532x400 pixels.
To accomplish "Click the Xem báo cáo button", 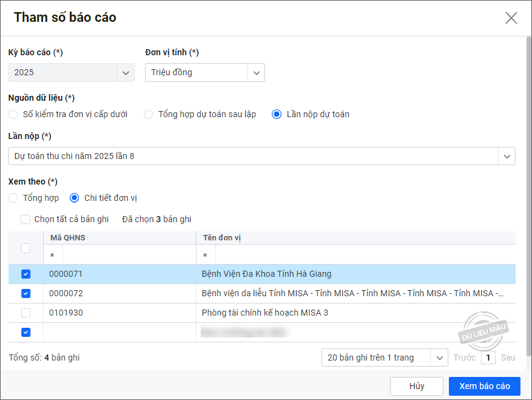I will pyautogui.click(x=484, y=386).
